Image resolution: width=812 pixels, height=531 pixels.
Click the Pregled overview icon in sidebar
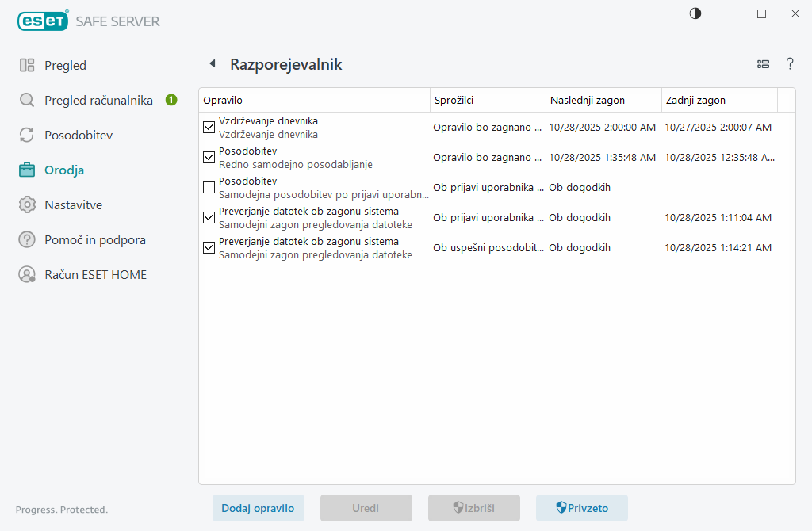point(27,66)
